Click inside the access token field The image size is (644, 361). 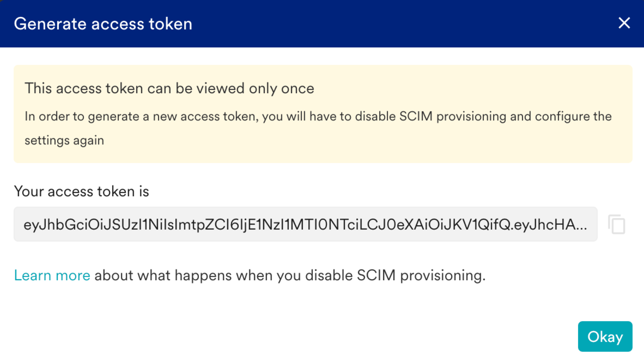305,224
